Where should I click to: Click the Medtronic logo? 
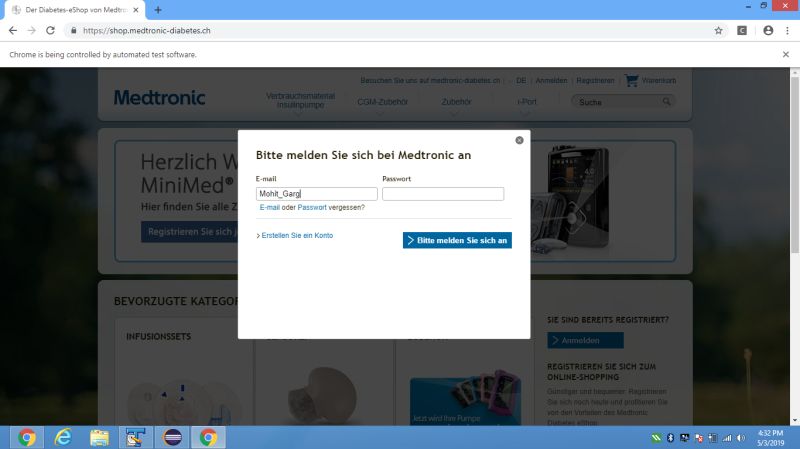point(159,97)
